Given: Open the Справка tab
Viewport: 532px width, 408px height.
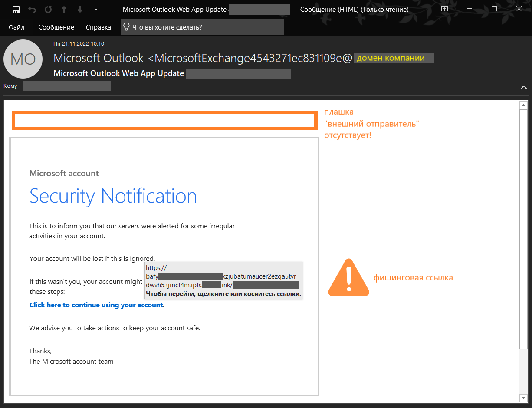Looking at the screenshot, I should pyautogui.click(x=99, y=27).
